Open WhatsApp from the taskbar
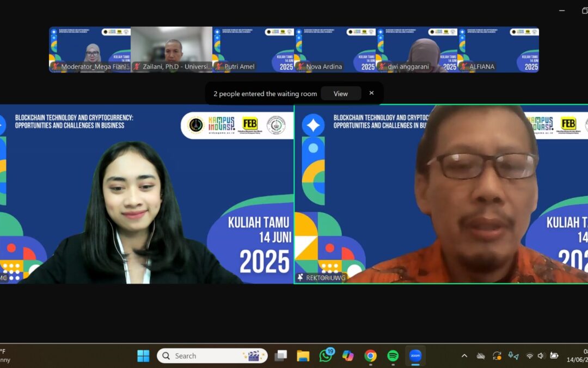Image resolution: width=588 pixels, height=368 pixels. (x=326, y=355)
